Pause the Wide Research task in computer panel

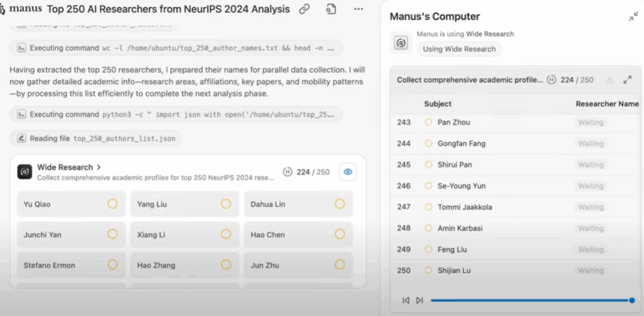tap(551, 80)
